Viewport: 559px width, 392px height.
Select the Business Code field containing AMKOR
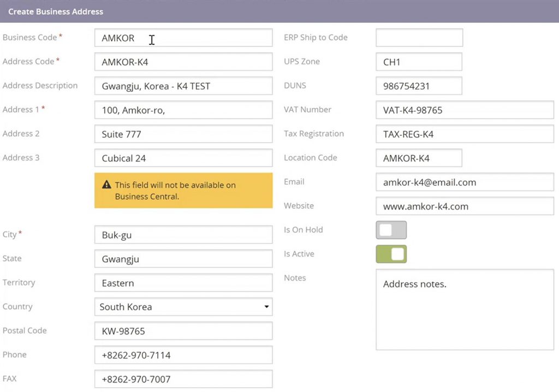coord(183,38)
